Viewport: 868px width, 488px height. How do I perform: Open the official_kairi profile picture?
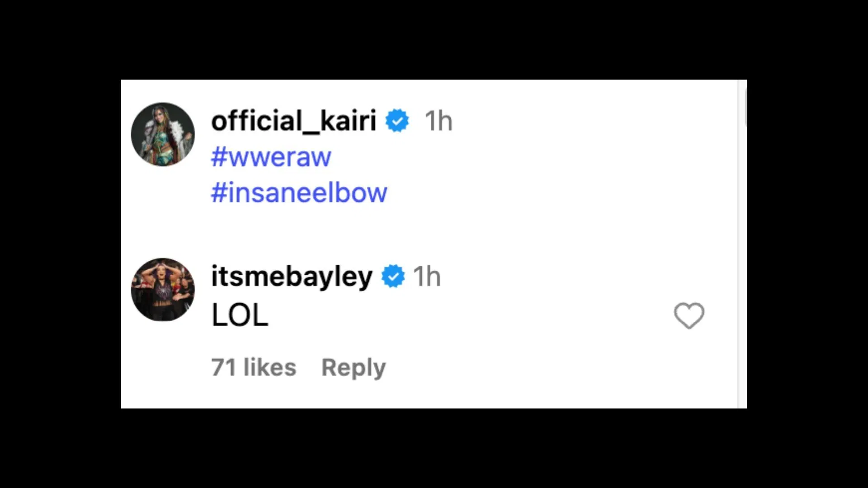pyautogui.click(x=163, y=134)
